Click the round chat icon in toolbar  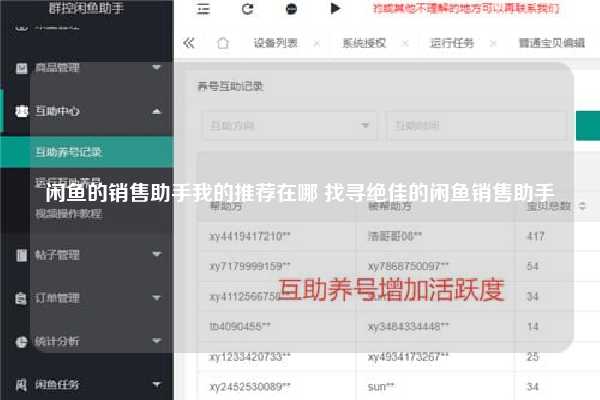291,8
